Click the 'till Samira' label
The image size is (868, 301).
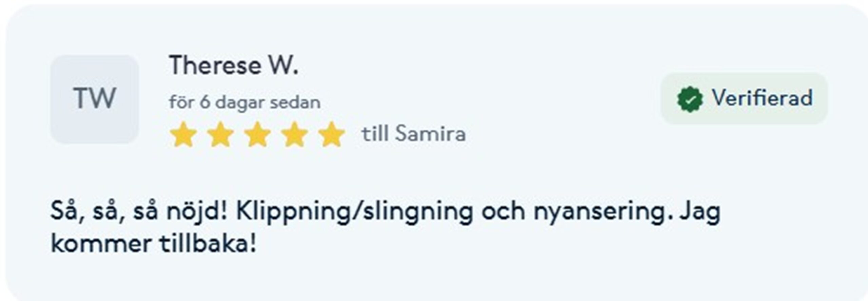point(413,134)
